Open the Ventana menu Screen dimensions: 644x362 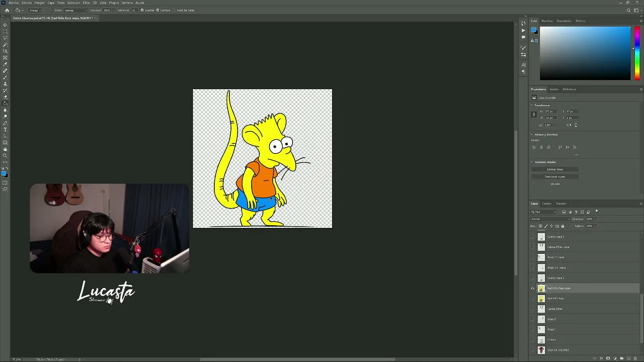[x=127, y=3]
